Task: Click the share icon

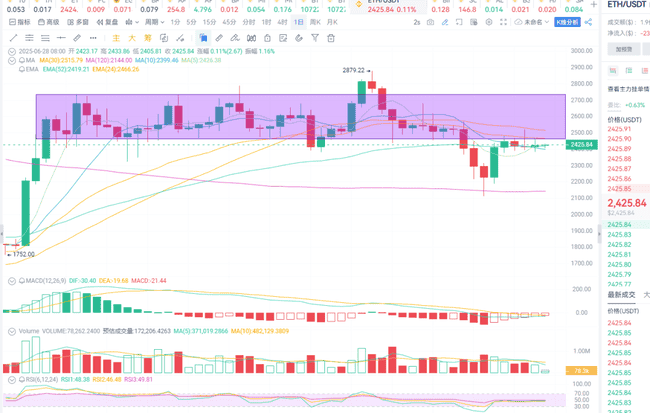Action: 588,22
